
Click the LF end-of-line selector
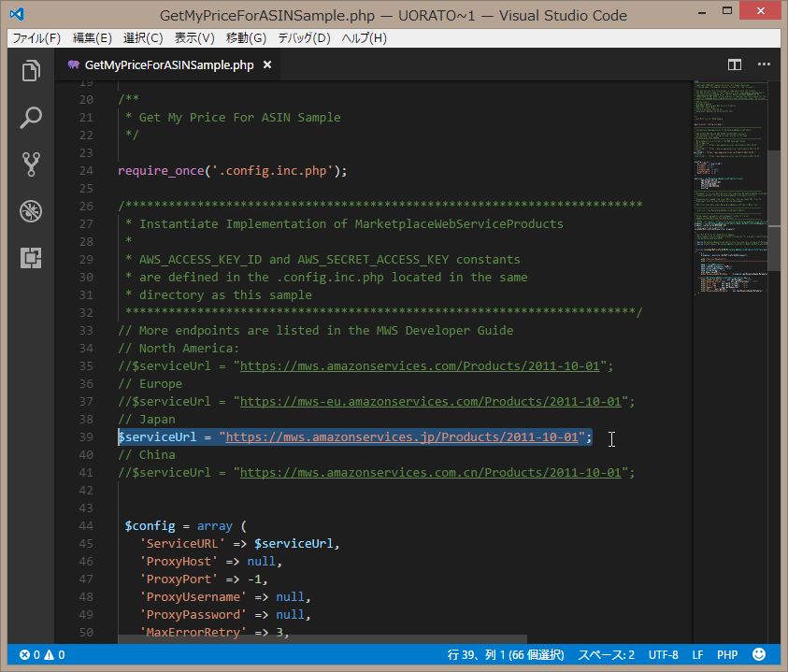click(697, 654)
